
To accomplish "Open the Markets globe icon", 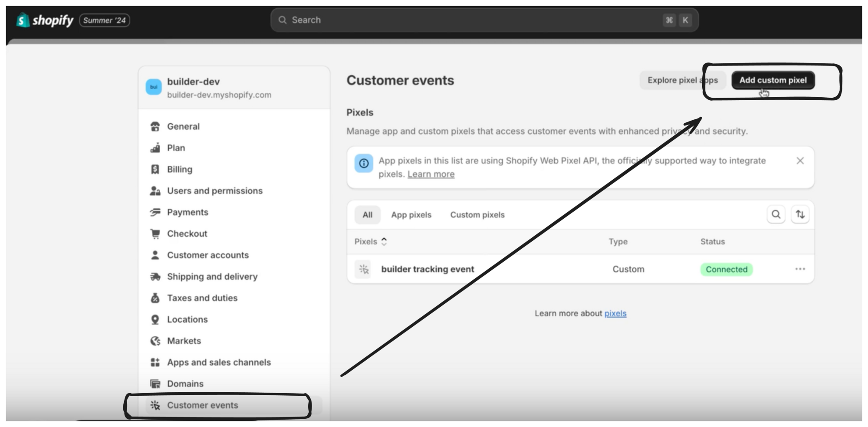I will tap(155, 341).
